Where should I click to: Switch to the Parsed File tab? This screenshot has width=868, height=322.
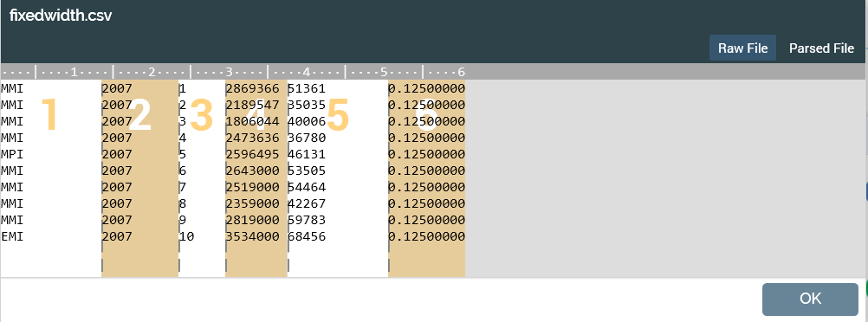pyautogui.click(x=821, y=48)
